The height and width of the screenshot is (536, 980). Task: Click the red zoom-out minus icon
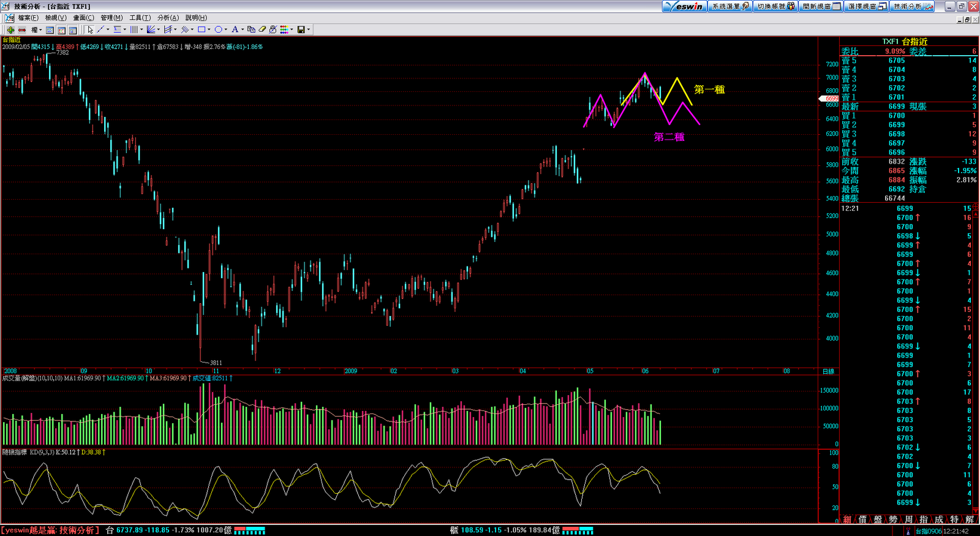(22, 29)
